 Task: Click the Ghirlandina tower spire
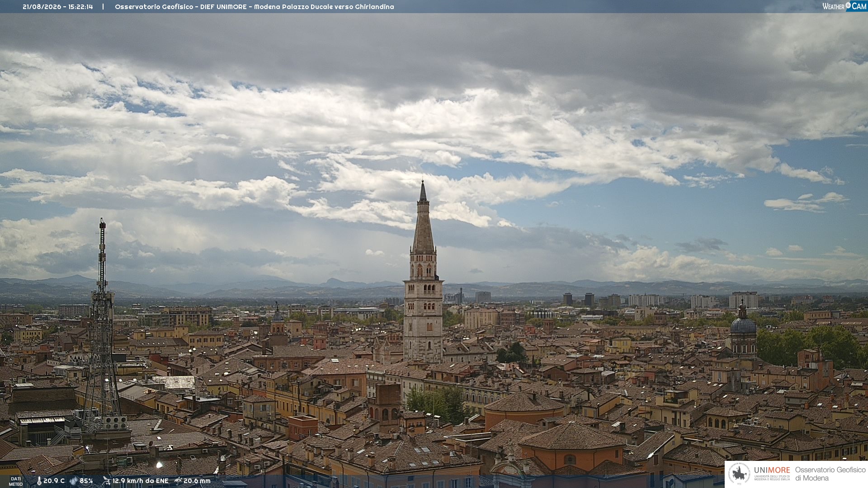pyautogui.click(x=423, y=217)
